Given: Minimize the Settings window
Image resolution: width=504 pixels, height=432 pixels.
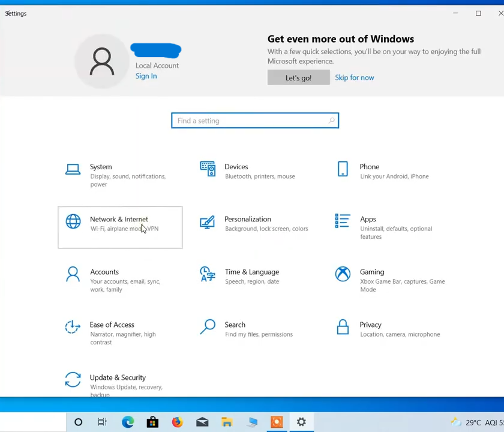Looking at the screenshot, I should tap(455, 13).
